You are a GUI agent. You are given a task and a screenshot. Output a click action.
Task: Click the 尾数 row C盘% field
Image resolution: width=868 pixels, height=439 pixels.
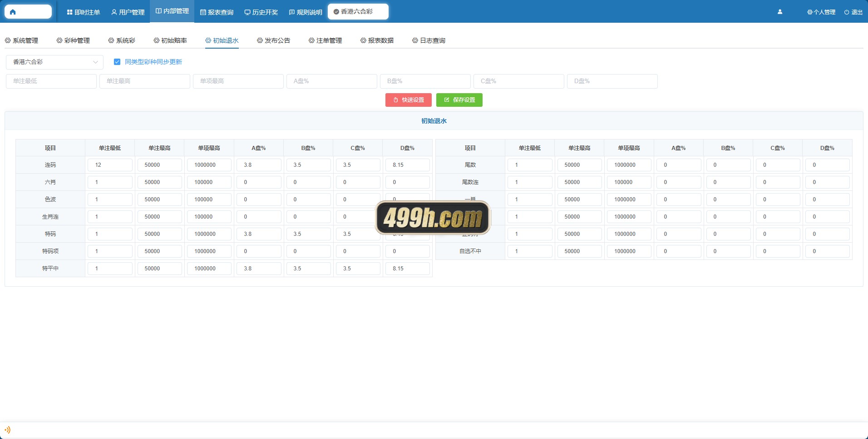pos(778,165)
